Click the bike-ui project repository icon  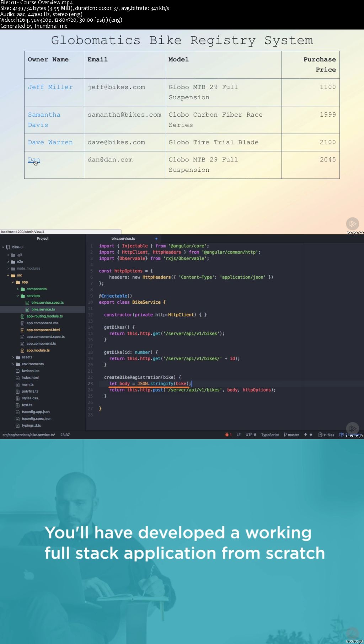[8, 247]
